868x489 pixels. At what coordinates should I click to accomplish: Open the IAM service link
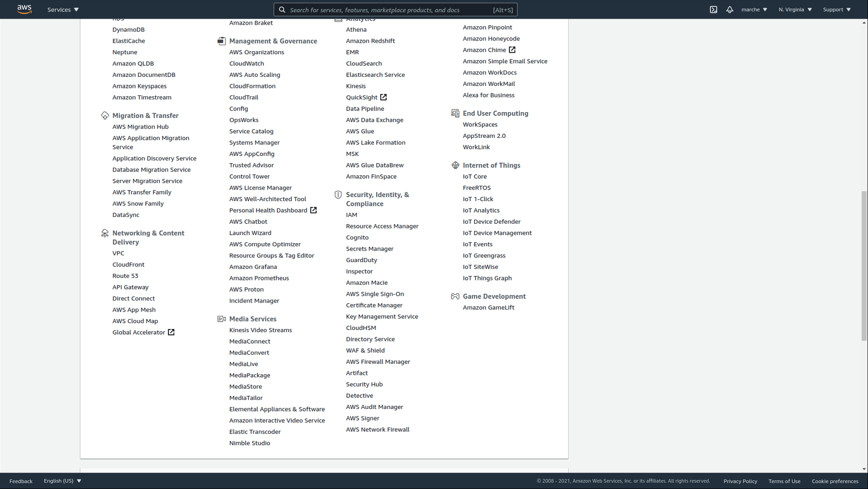click(351, 215)
